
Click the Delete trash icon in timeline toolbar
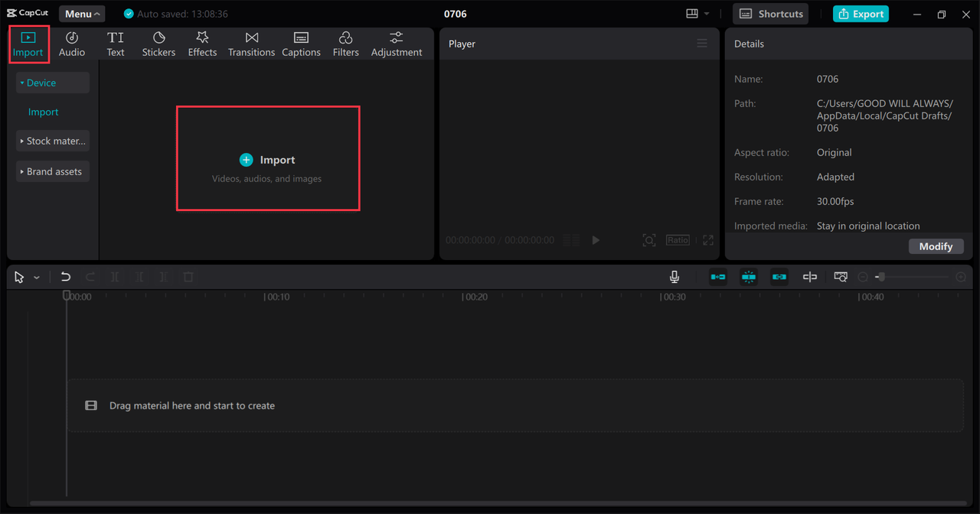tap(188, 277)
